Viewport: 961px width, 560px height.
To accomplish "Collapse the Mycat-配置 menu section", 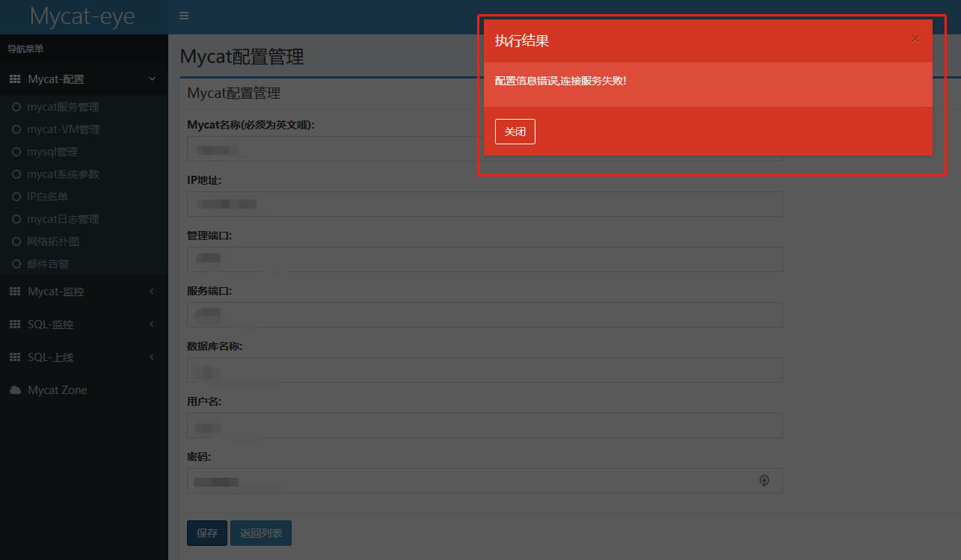I will (84, 79).
